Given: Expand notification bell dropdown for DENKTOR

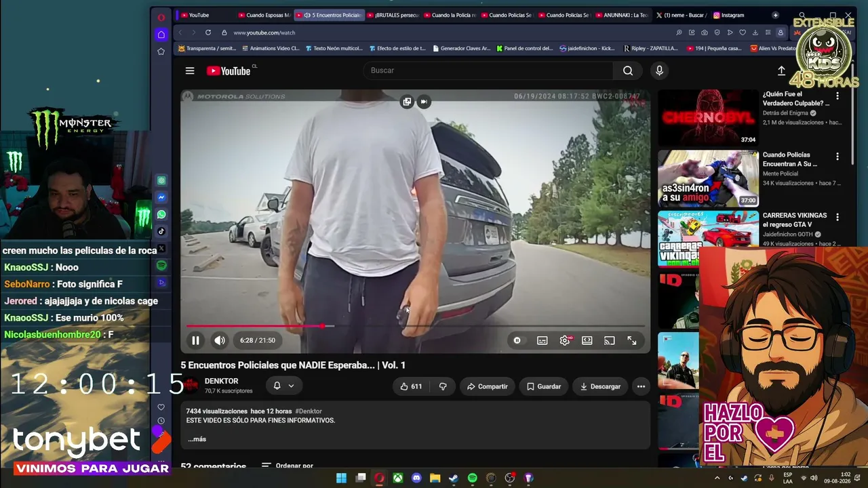Looking at the screenshot, I should [x=283, y=386].
